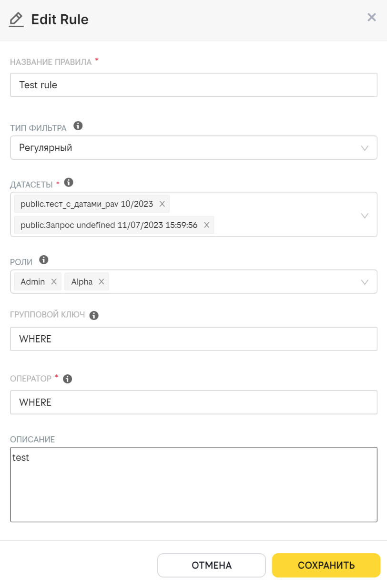
Task: Click into the ГРУППОВОЙ КЛЮЧ input field
Action: click(x=193, y=339)
